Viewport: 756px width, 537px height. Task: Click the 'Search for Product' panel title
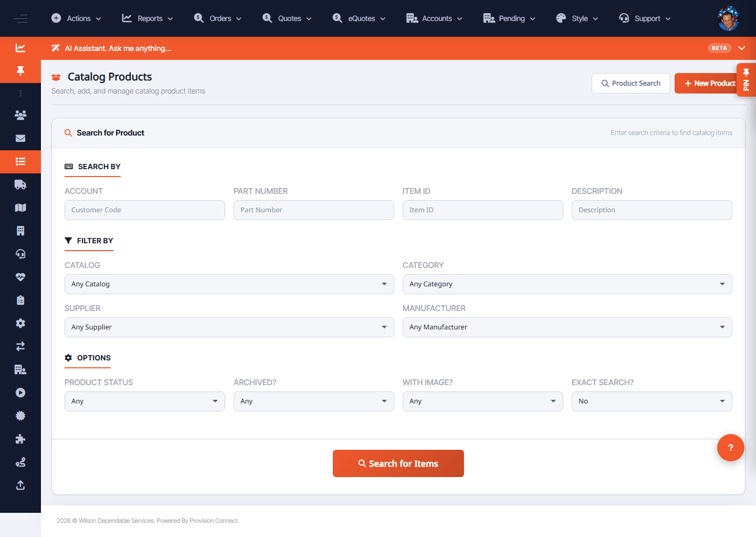pos(110,133)
